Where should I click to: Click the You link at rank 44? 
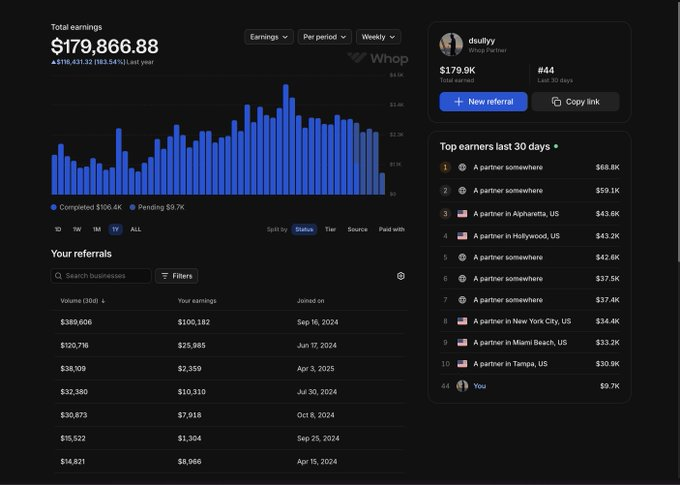pyautogui.click(x=479, y=386)
